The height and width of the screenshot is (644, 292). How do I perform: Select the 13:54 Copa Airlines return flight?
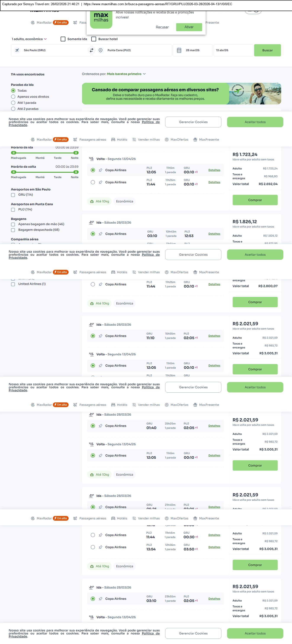point(93,547)
